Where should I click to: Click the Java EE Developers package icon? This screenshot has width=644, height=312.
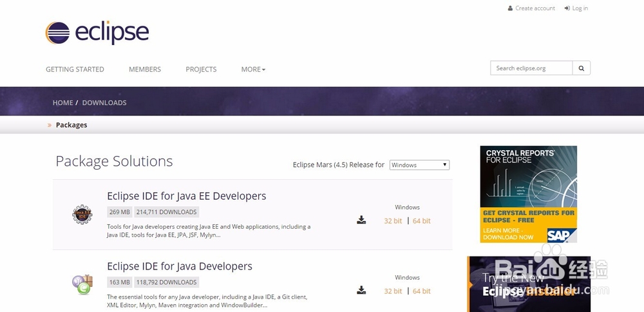[x=82, y=214]
